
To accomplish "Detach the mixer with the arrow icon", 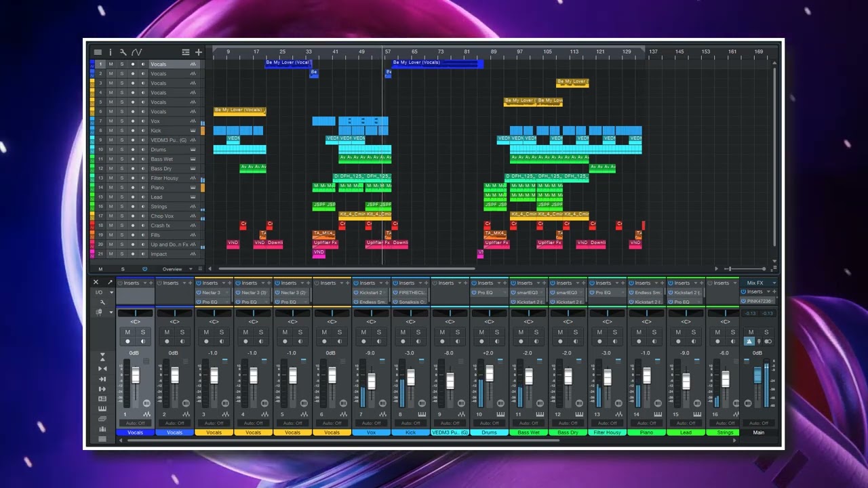I will pos(110,282).
